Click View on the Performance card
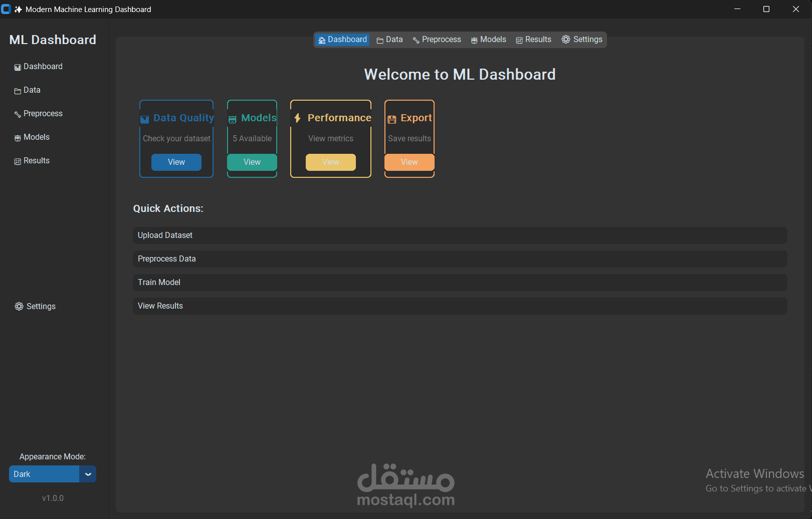 click(x=330, y=162)
